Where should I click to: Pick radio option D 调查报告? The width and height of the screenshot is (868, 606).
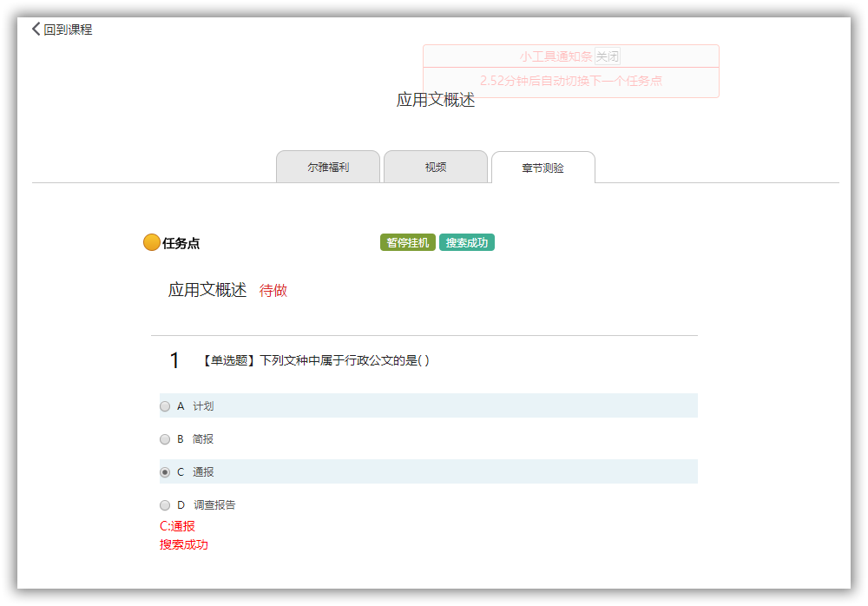tap(165, 505)
